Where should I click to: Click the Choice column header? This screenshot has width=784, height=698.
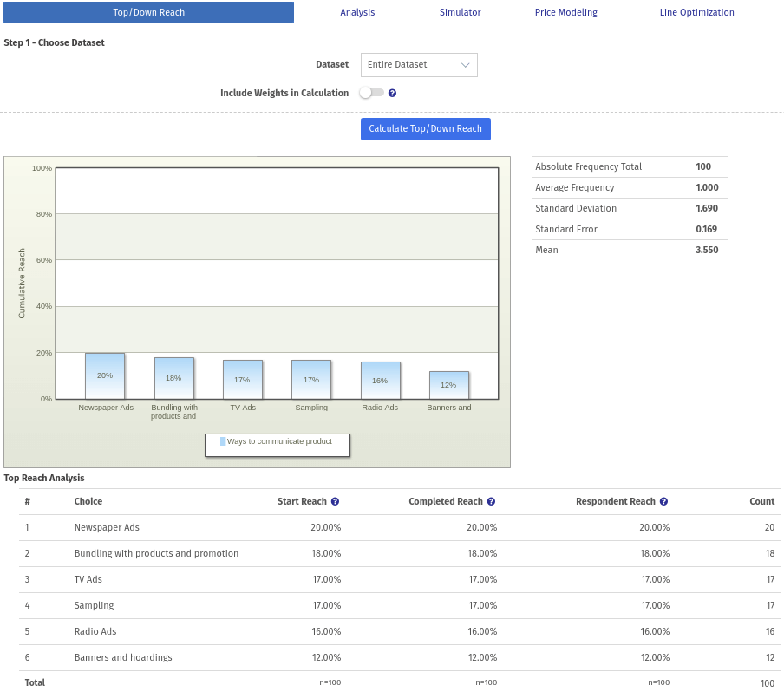[88, 501]
